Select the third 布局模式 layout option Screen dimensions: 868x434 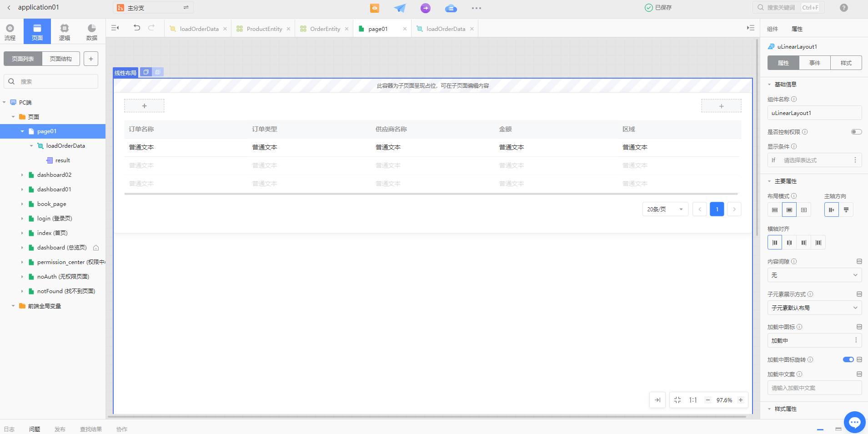(x=804, y=210)
